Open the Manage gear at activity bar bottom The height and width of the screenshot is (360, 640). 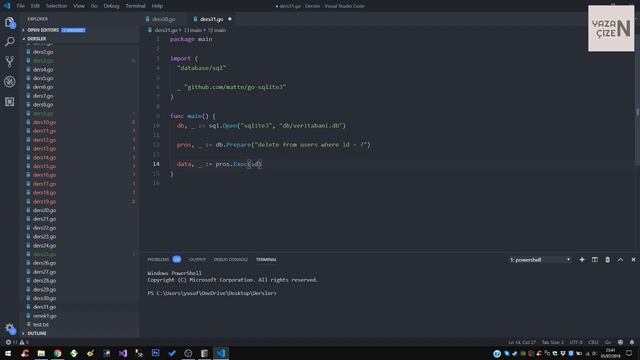10,329
